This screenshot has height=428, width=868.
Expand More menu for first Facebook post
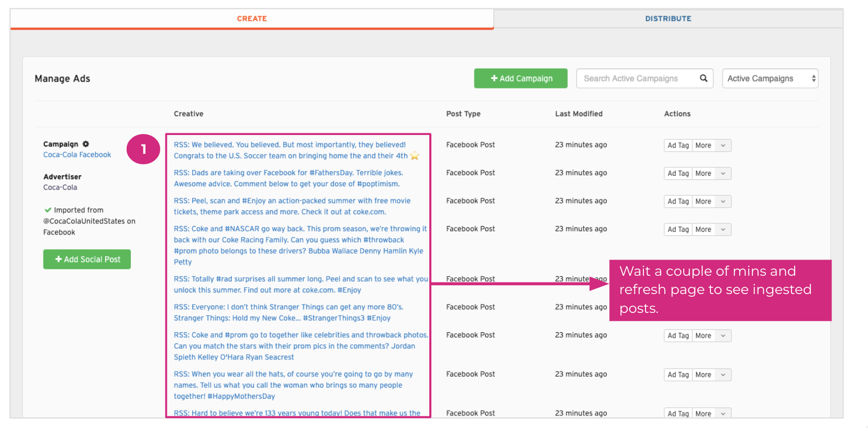(711, 145)
